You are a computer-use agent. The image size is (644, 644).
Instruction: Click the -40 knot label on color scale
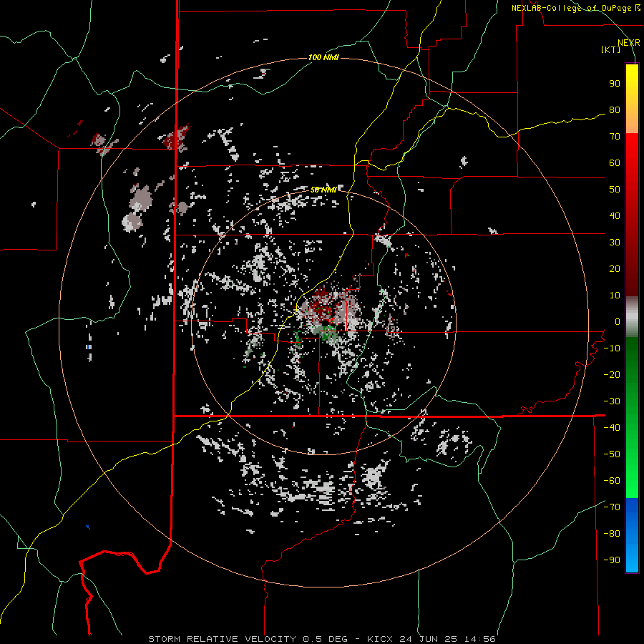612,428
